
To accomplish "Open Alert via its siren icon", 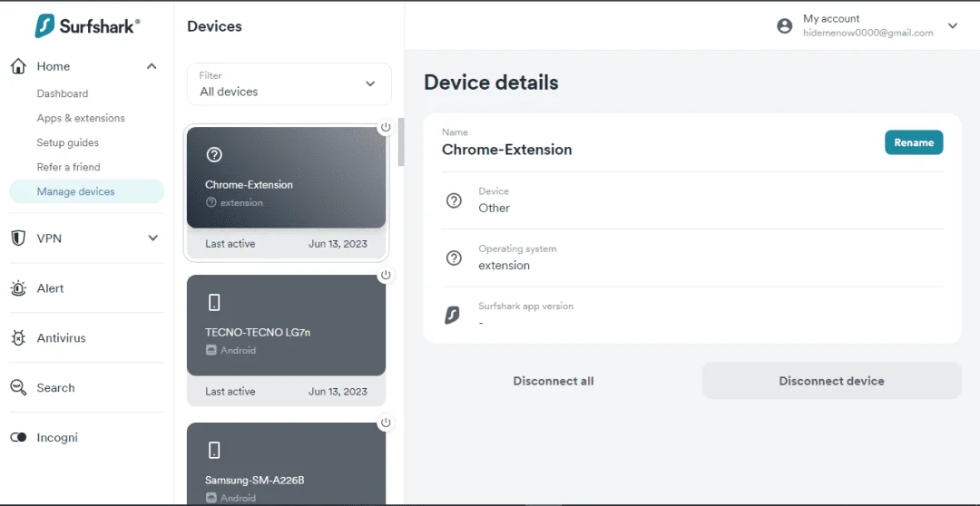I will click(x=19, y=288).
